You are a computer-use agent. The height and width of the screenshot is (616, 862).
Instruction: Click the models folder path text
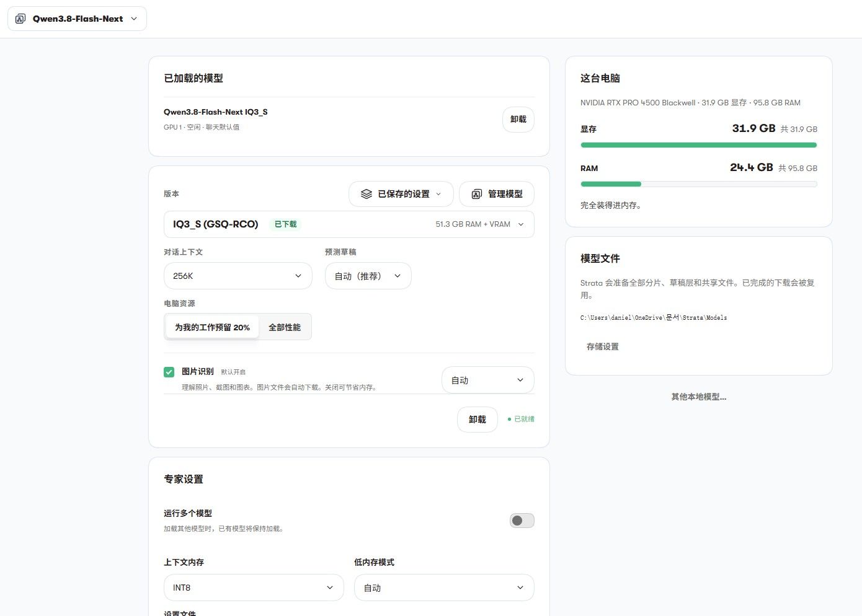pyautogui.click(x=654, y=317)
